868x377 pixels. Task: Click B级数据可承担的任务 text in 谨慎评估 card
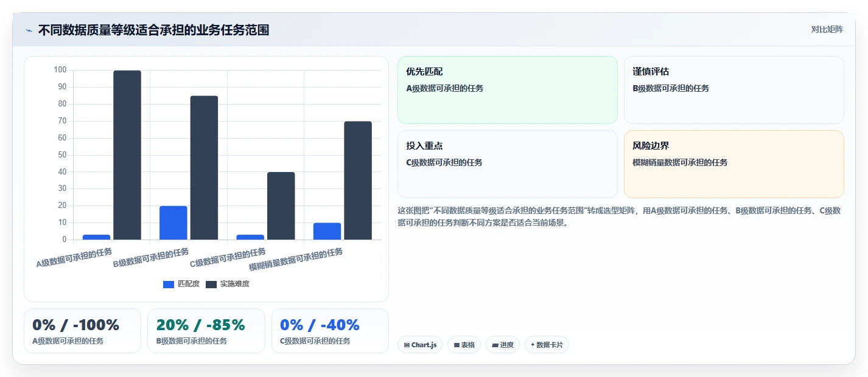pos(671,88)
